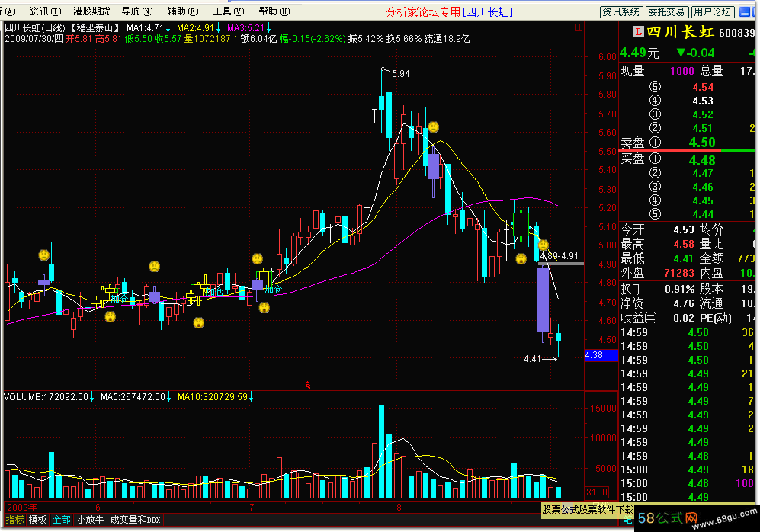The height and width of the screenshot is (532, 760).
Task: Open the 导航(N) menu
Action: click(x=137, y=11)
